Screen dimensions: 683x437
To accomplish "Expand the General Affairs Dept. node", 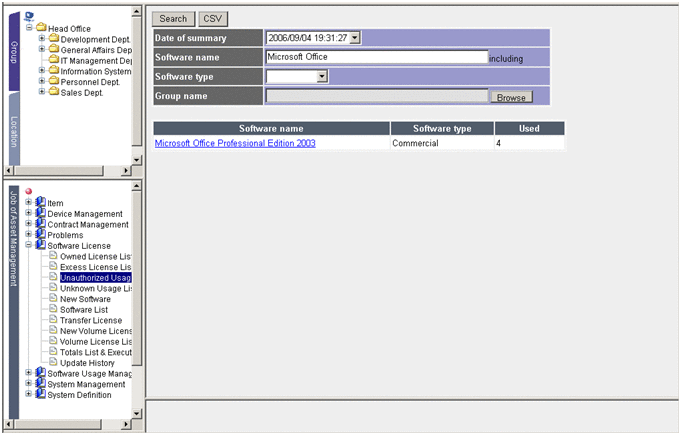I will pos(42,49).
